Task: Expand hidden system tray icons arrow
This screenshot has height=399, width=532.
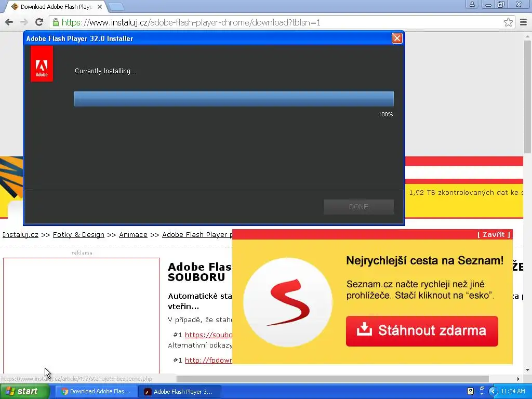Action: coord(493,391)
